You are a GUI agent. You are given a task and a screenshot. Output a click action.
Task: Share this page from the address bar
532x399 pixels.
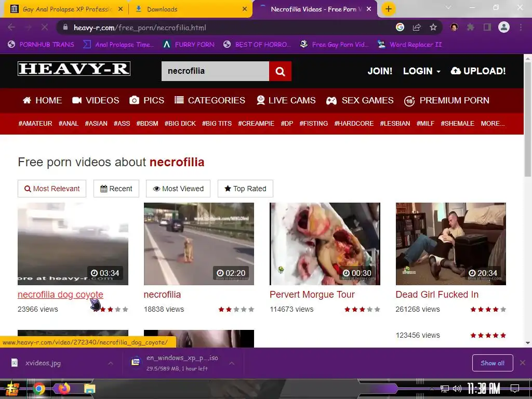coord(417,28)
